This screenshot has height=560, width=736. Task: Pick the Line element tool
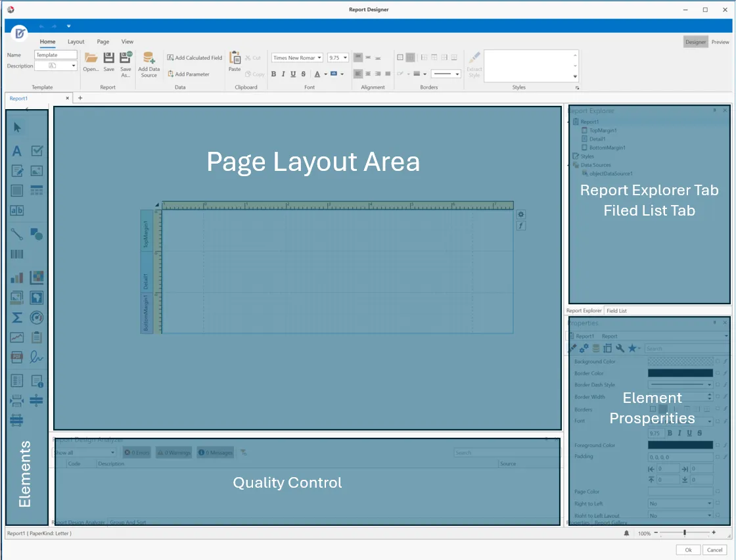pyautogui.click(x=17, y=233)
